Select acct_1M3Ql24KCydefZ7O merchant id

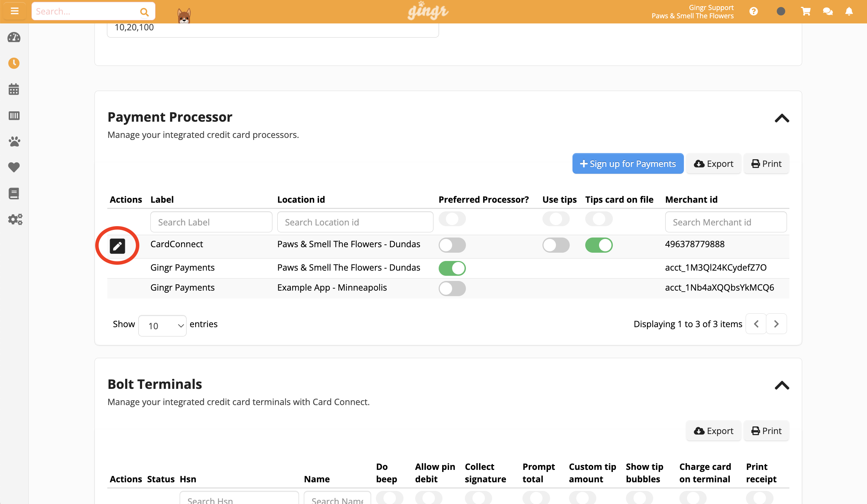(716, 268)
